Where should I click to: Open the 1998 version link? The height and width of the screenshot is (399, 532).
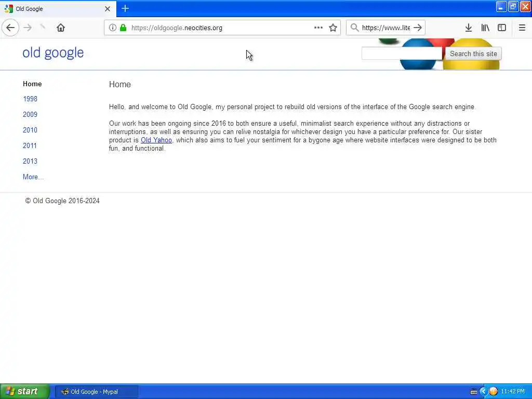click(30, 99)
